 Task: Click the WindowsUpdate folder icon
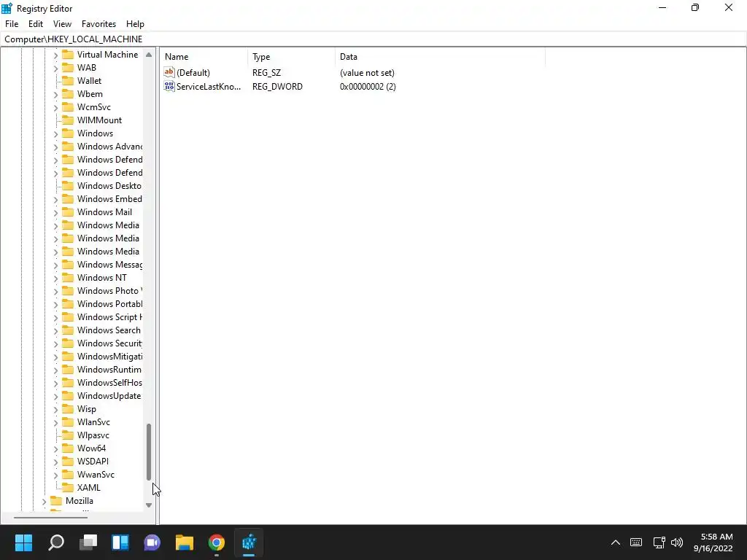[68, 395]
